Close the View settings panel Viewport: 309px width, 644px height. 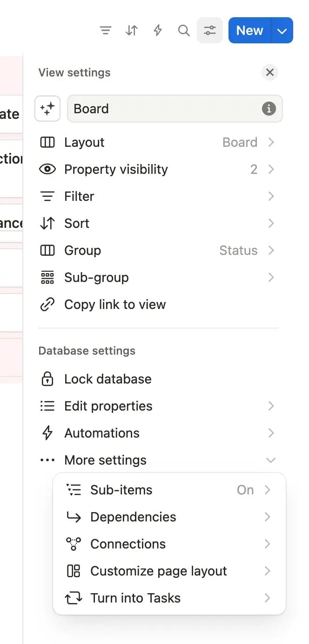[x=269, y=72]
